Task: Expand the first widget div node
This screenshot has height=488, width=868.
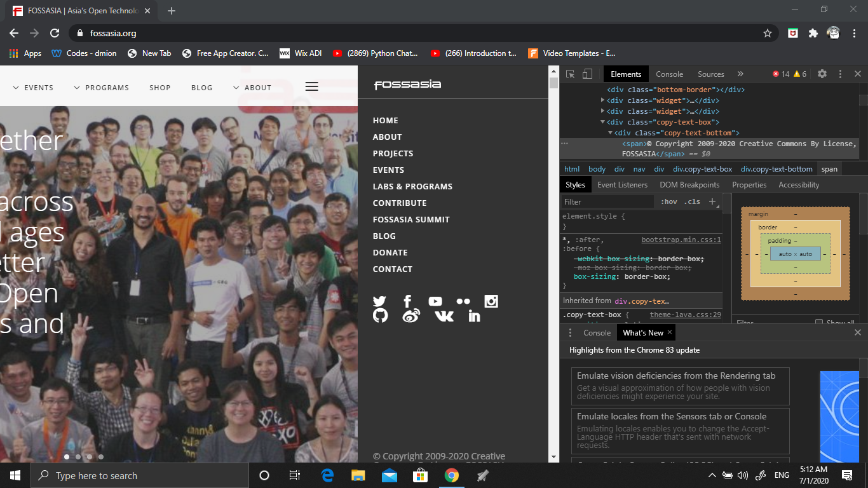Action: point(602,100)
